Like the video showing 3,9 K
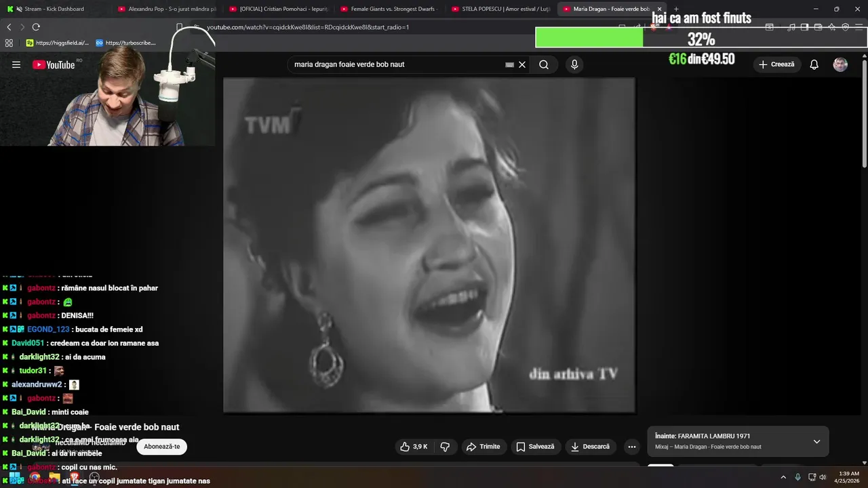 pyautogui.click(x=413, y=447)
